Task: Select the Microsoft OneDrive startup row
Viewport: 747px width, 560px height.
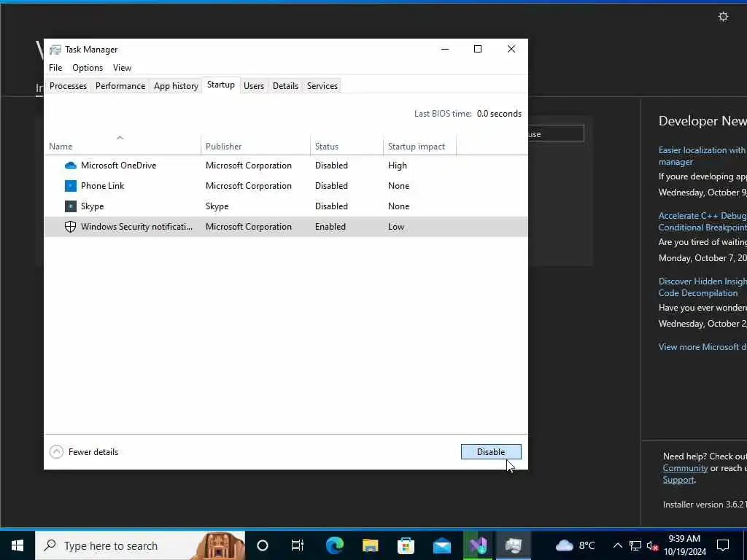Action: point(286,166)
